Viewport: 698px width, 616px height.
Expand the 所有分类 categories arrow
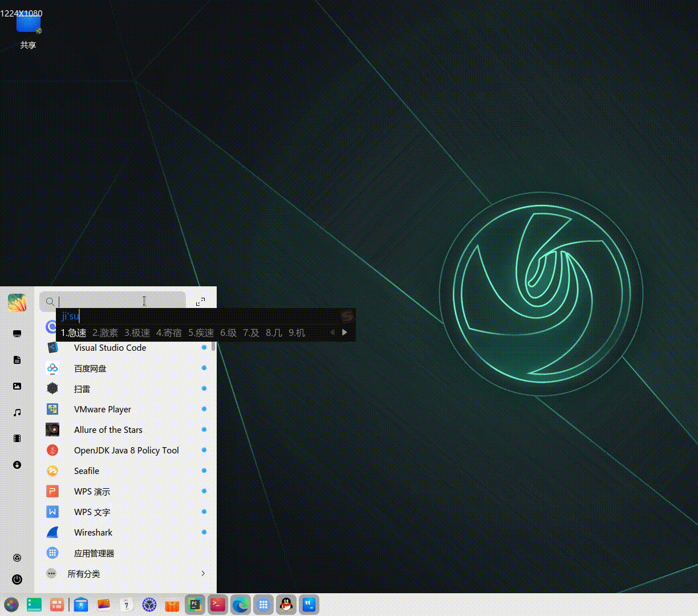203,573
